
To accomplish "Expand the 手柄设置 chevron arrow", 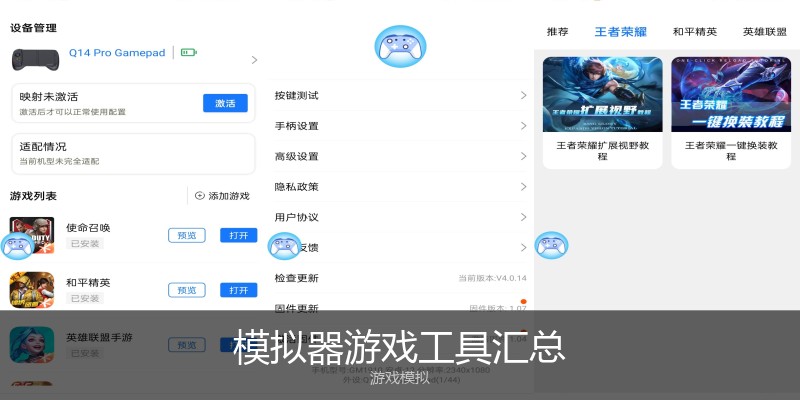I will coord(523,126).
